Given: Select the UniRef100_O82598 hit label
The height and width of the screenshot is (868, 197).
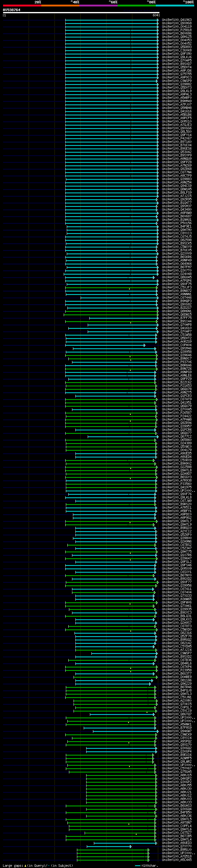Looking at the screenshot, I should point(177,240).
